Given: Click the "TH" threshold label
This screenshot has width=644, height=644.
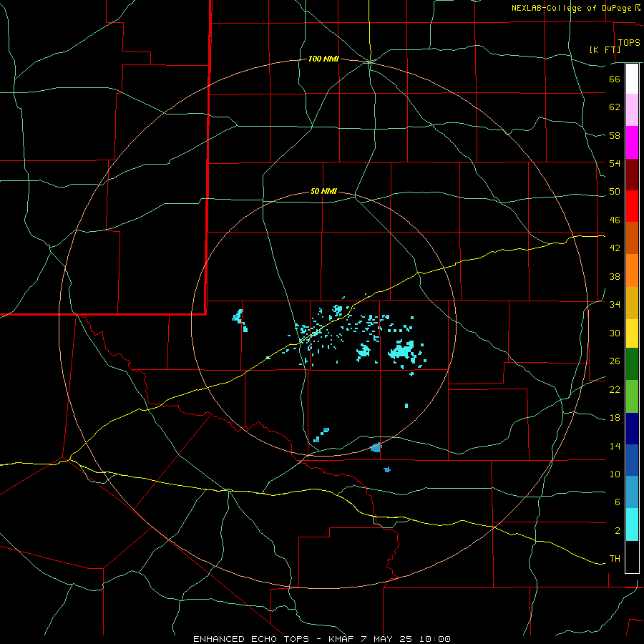Looking at the screenshot, I should pyautogui.click(x=615, y=559).
